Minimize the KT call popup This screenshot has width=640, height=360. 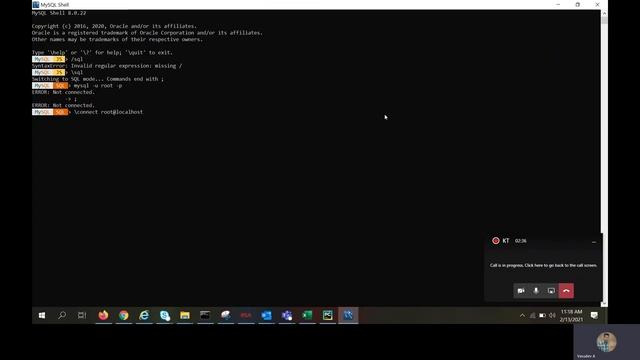tap(594, 242)
